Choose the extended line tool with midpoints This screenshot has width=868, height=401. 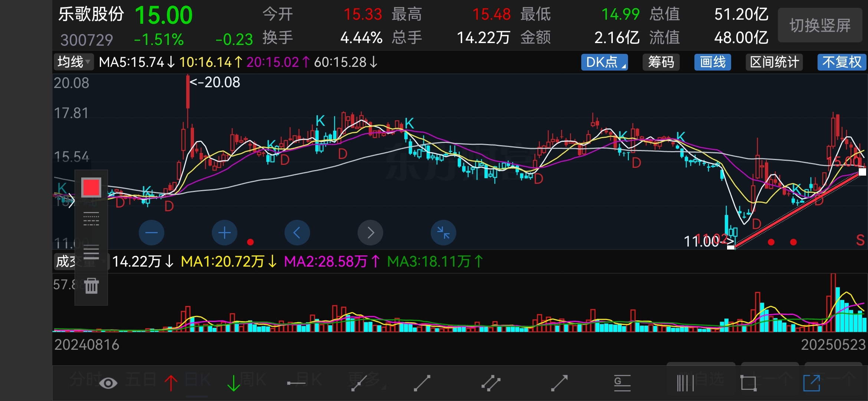359,383
